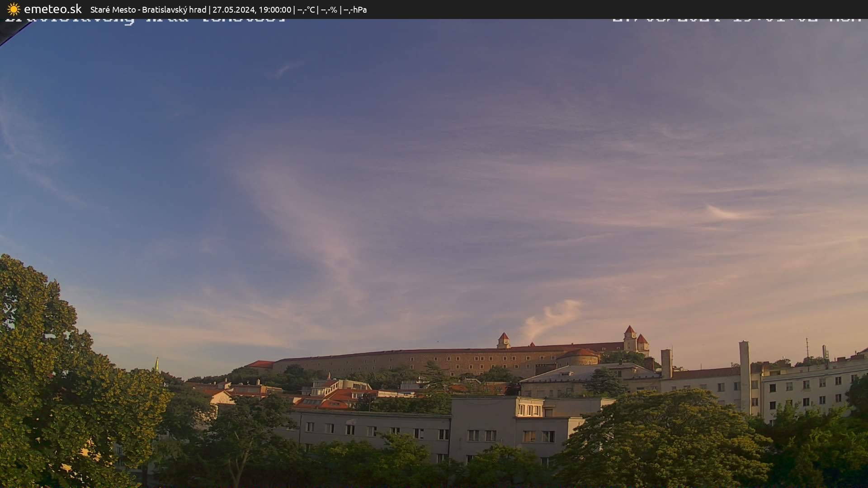Image resolution: width=868 pixels, height=488 pixels.
Task: Select the 19:00:00 time display
Action: click(276, 9)
